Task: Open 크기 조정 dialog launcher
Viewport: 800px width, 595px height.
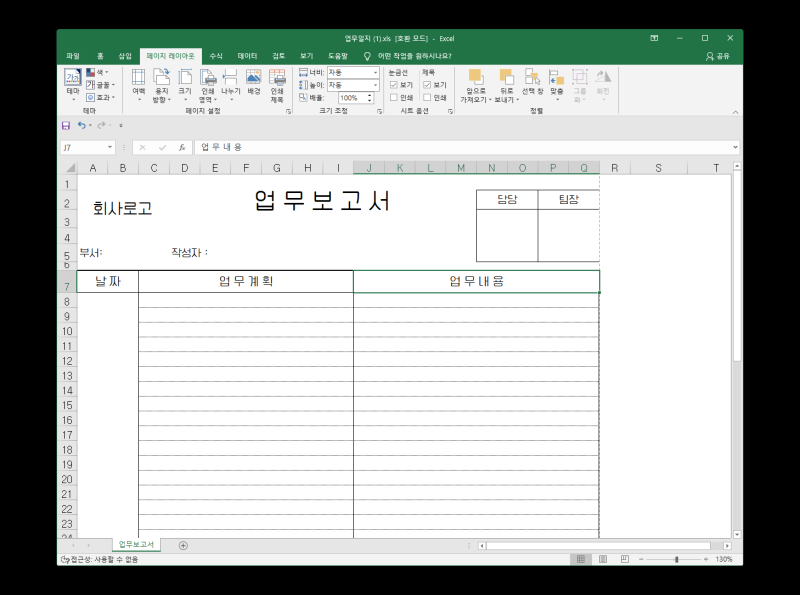Action: [x=380, y=111]
